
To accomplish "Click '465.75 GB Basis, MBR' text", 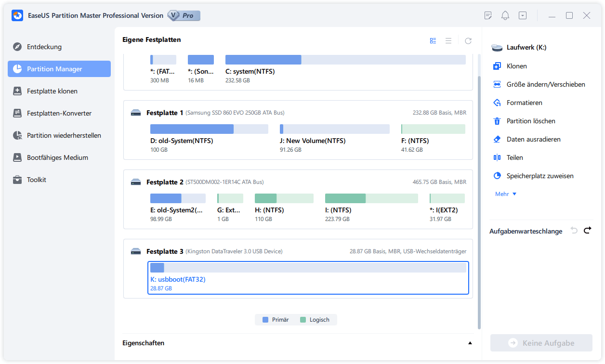I will (x=440, y=182).
